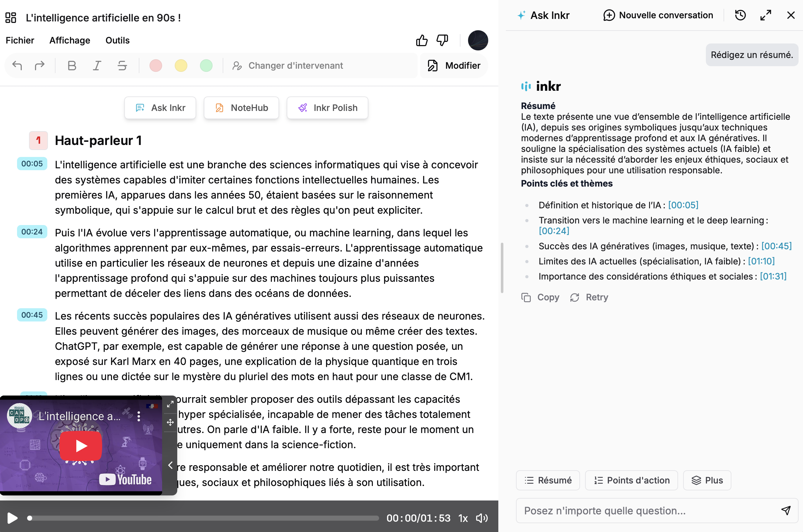Expand the Ask Inkr panel to fullscreen
Image resolution: width=803 pixels, height=532 pixels.
coord(766,15)
